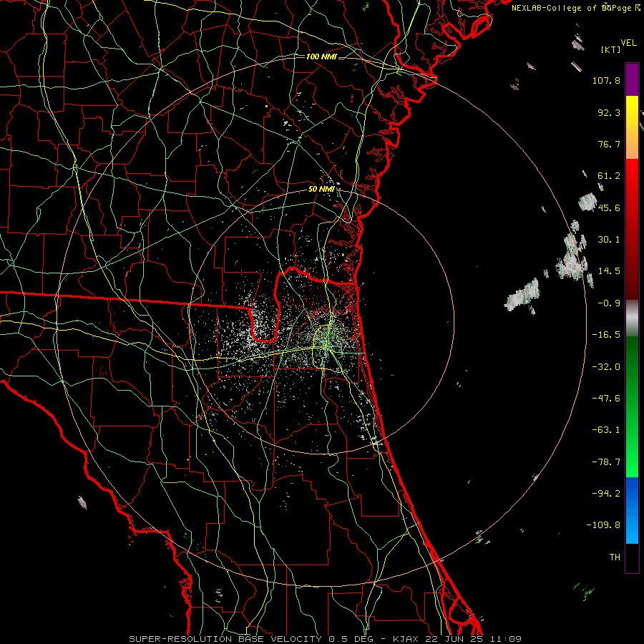The image size is (644, 644).
Task: Click the VEL legend title
Action: coord(629,43)
